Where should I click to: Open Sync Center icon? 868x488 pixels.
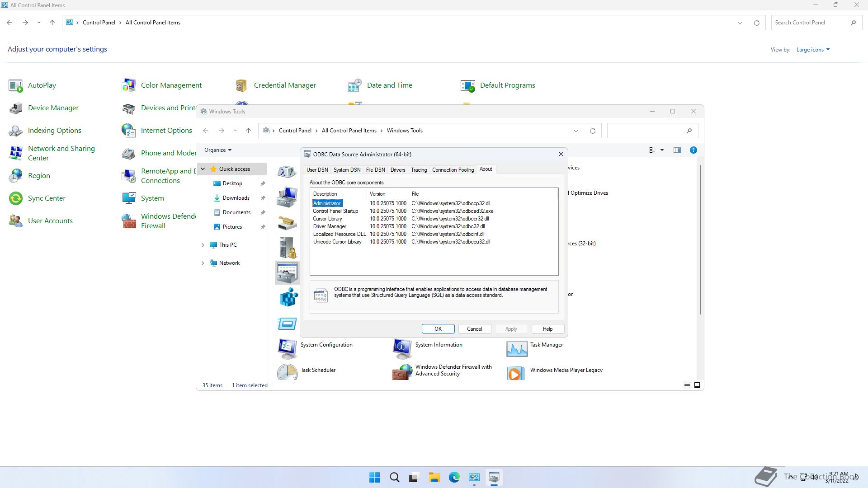[16, 198]
